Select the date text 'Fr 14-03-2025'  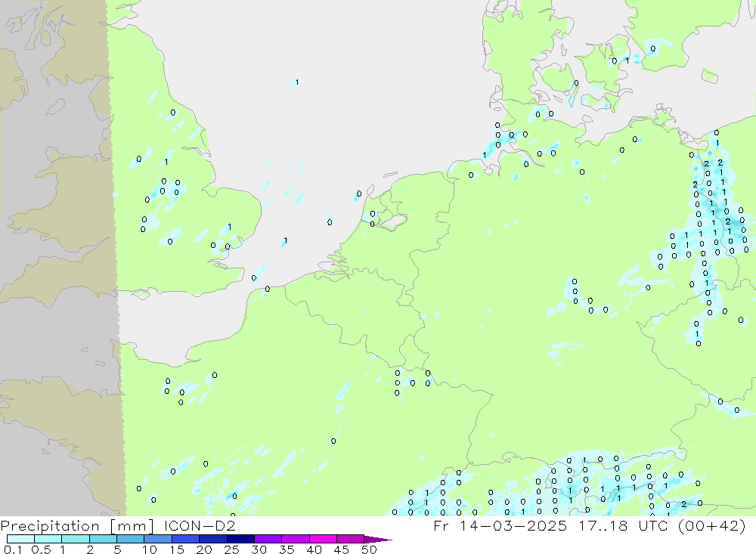coord(500,525)
